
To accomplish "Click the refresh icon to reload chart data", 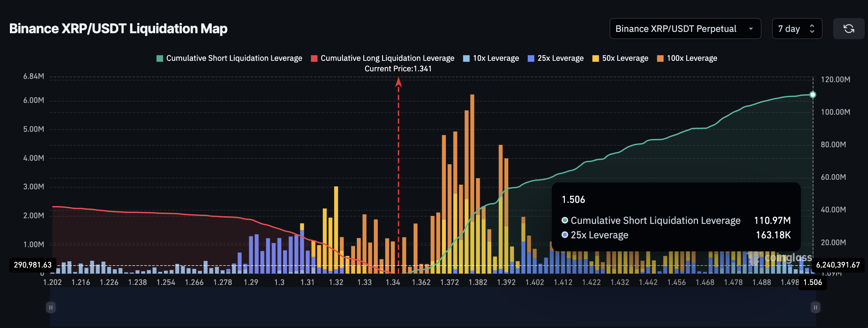I will pos(849,29).
